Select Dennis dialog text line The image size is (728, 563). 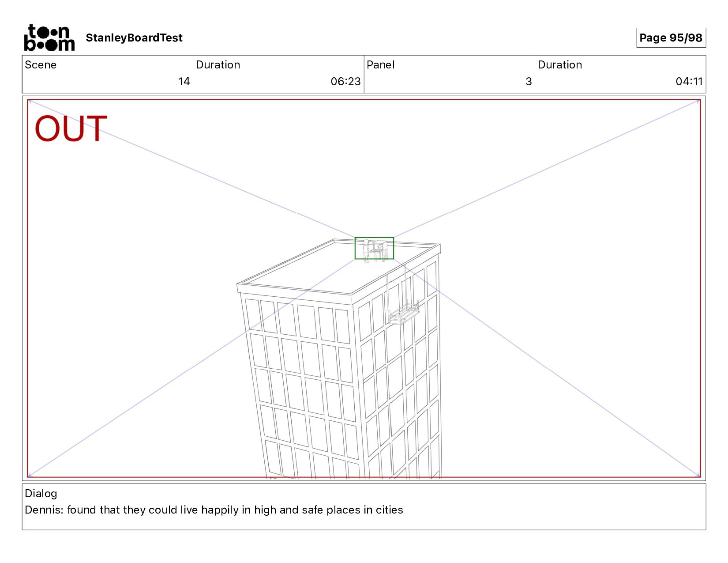(214, 510)
